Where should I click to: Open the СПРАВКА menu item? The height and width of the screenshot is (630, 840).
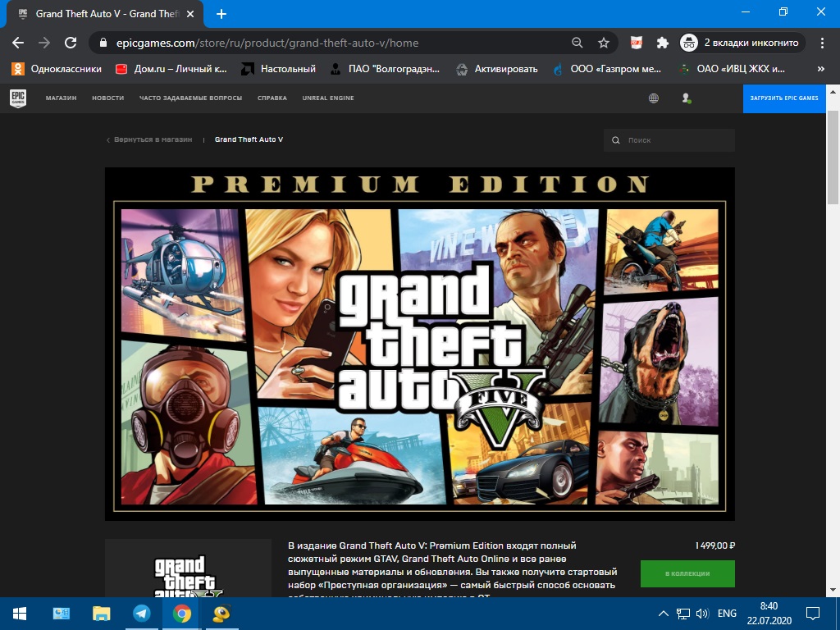(x=272, y=98)
